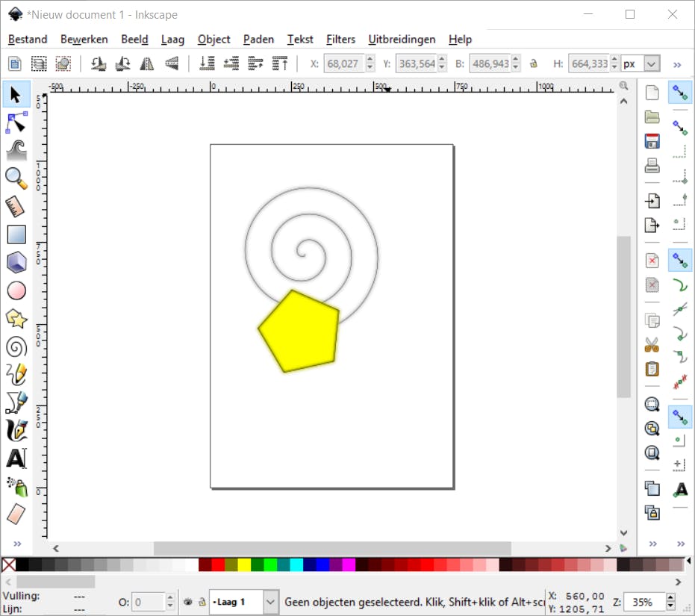Toggle master snapping on the right sidebar
Viewport: 695px width, 616px height.
(x=681, y=93)
